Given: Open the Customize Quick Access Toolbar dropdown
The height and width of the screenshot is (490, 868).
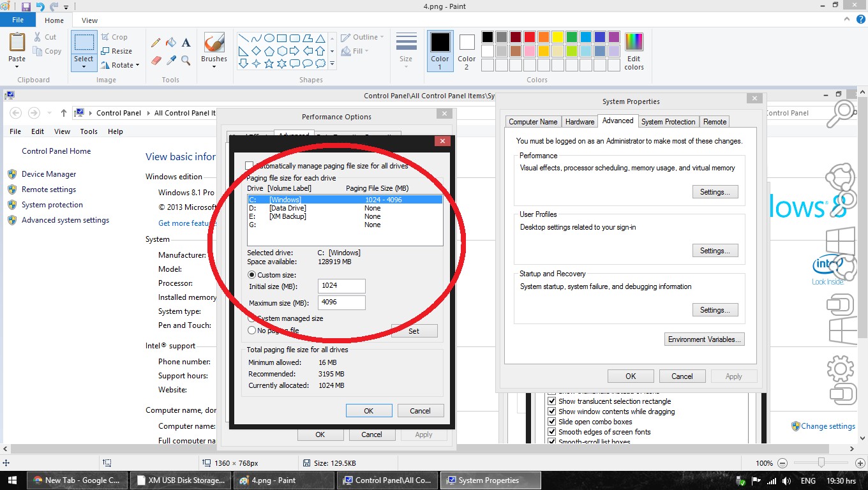Looking at the screenshot, I should tap(66, 7).
